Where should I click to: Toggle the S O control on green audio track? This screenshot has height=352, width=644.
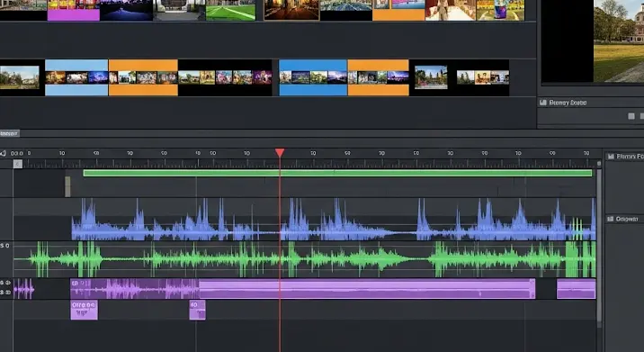click(4, 246)
